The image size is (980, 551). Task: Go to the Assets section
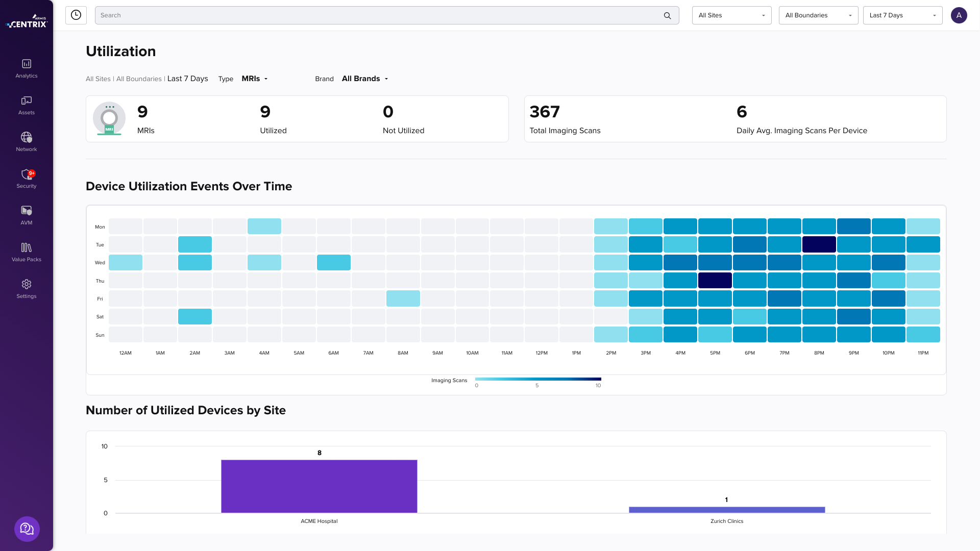pos(27,105)
